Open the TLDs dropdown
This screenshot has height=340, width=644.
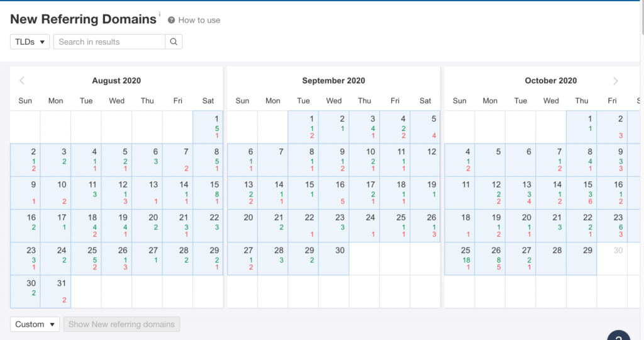click(x=30, y=42)
